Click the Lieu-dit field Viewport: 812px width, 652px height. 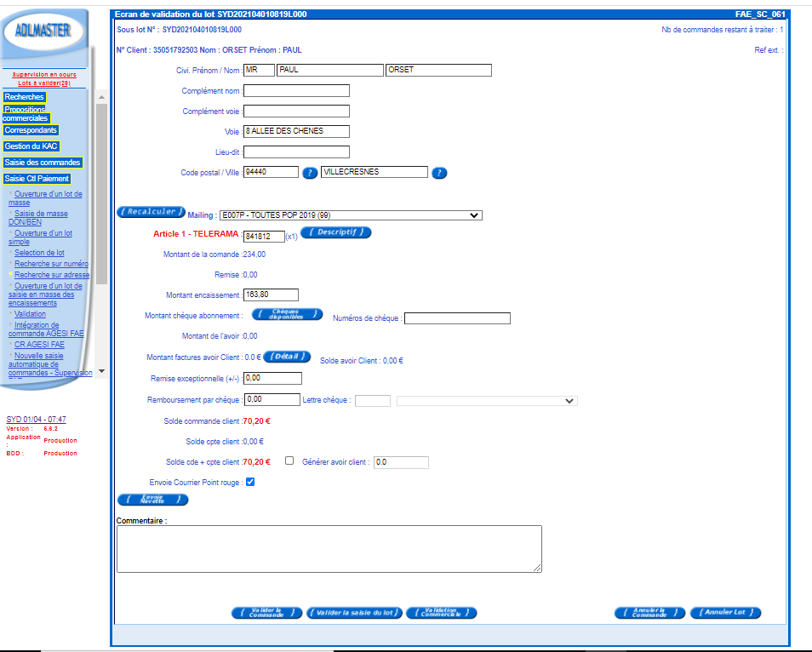297,152
